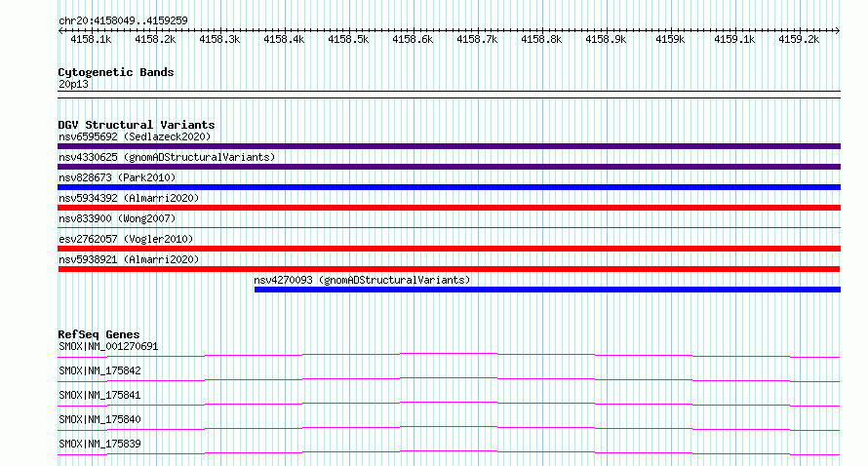Click the magenta line of SMOX|NM_001270691
Viewport: 868px width, 466px height.
tap(449, 355)
